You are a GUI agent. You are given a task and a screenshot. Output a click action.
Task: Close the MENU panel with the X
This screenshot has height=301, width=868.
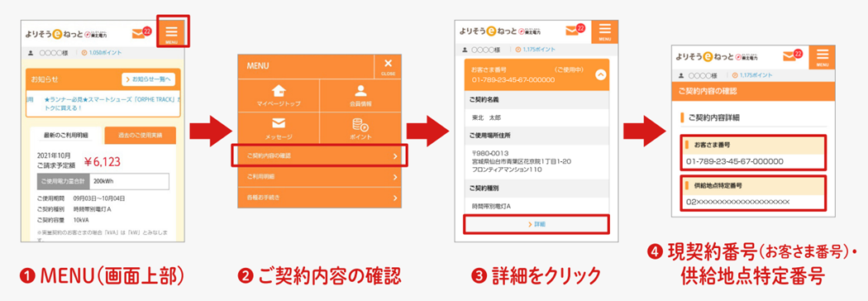[x=388, y=66]
